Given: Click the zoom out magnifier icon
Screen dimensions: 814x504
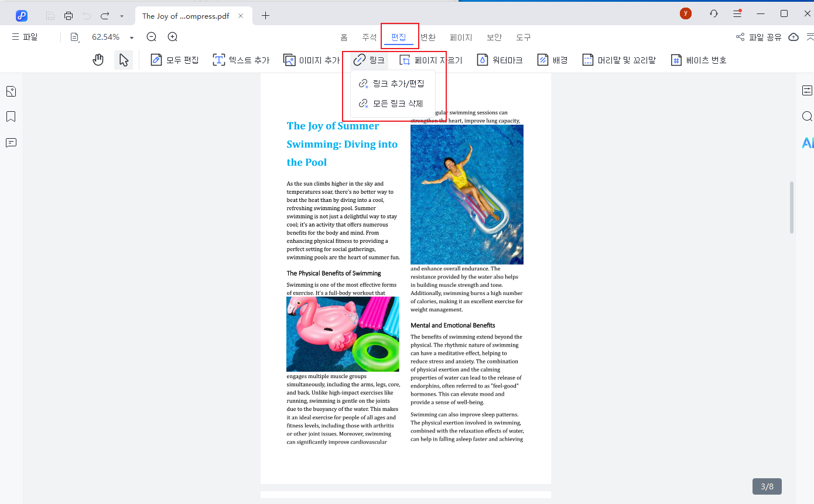Looking at the screenshot, I should pos(152,37).
